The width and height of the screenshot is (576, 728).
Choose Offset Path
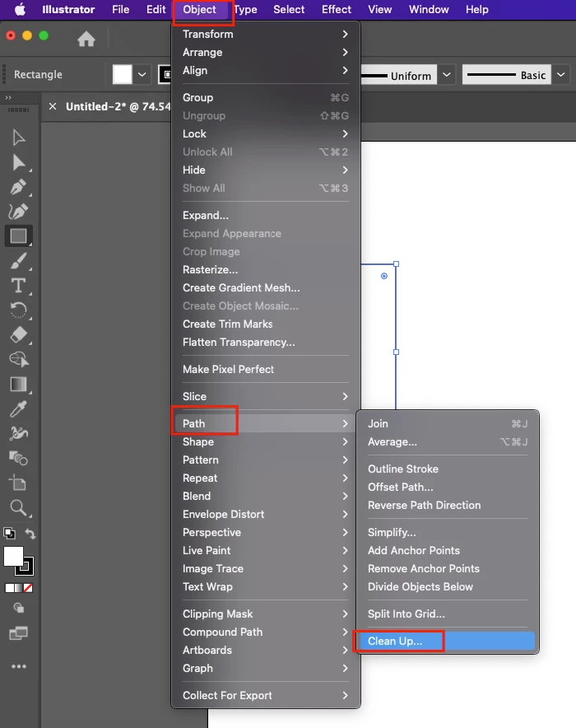click(447, 487)
